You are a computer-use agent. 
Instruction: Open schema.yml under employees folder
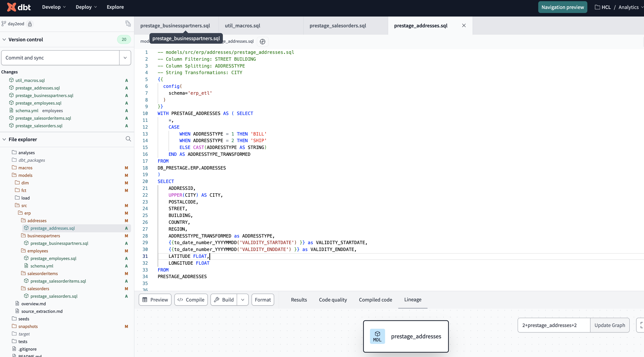point(42,266)
